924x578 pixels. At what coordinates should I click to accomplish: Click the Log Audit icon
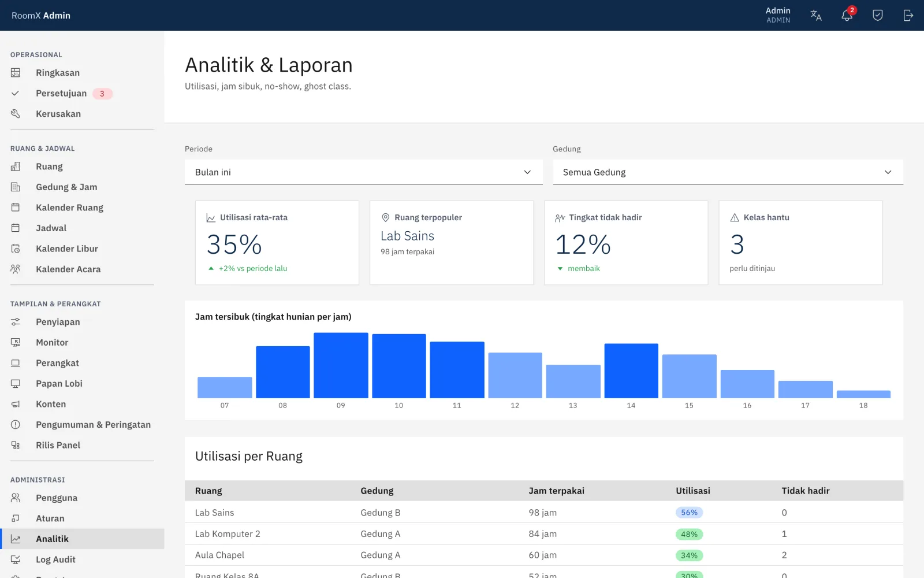coord(16,560)
